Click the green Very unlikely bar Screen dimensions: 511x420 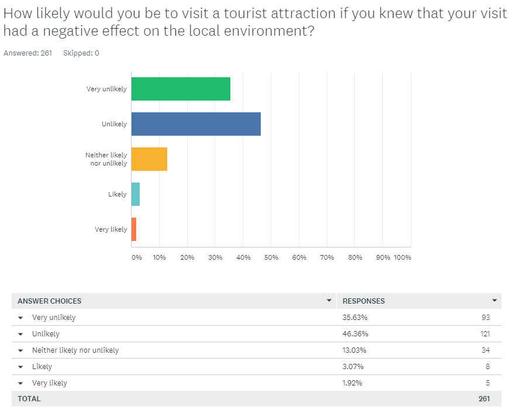[x=181, y=89]
